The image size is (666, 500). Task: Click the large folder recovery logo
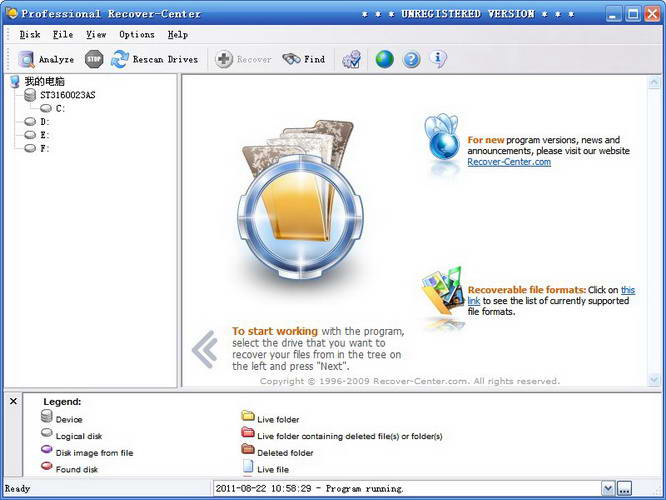tap(300, 200)
